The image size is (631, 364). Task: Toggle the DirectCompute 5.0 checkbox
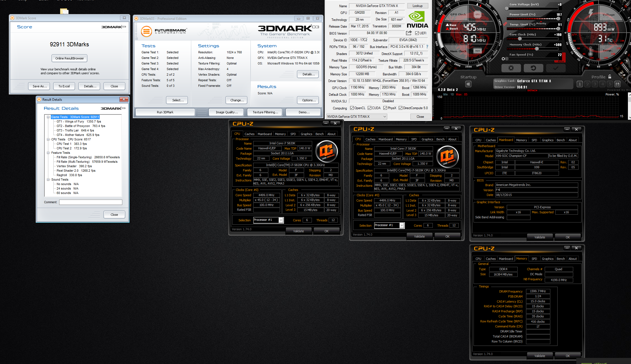400,108
